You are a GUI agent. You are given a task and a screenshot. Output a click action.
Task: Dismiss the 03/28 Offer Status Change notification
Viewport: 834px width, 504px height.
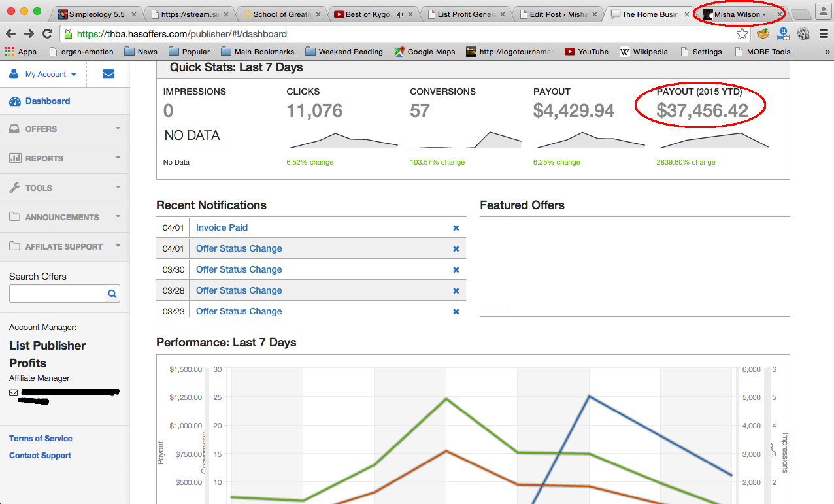point(456,290)
